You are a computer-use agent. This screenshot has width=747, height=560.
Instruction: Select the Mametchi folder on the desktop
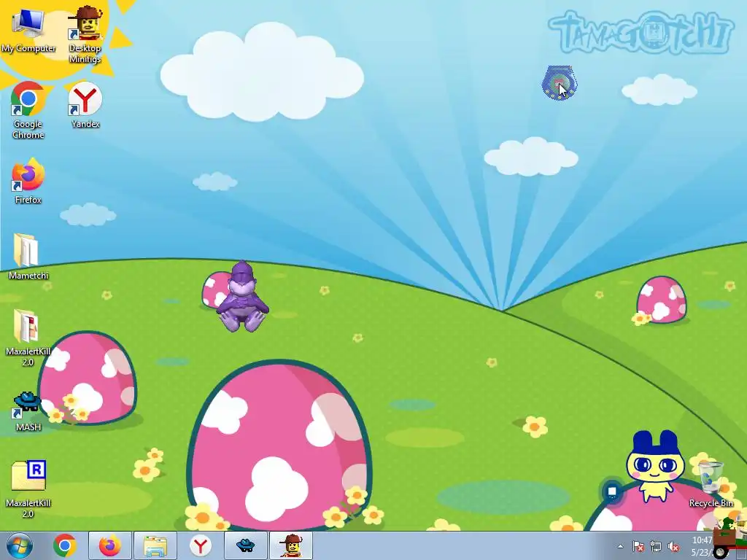(28, 257)
